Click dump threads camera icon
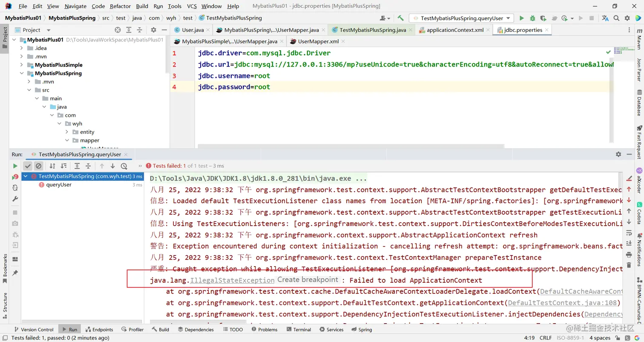644x342 pixels. click(x=15, y=223)
